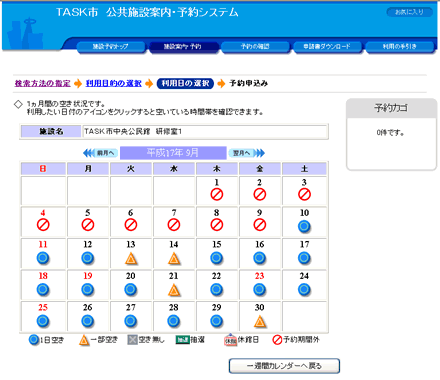Click the 0件です。 cart status text
This screenshot has width=440, height=380.
[391, 133]
